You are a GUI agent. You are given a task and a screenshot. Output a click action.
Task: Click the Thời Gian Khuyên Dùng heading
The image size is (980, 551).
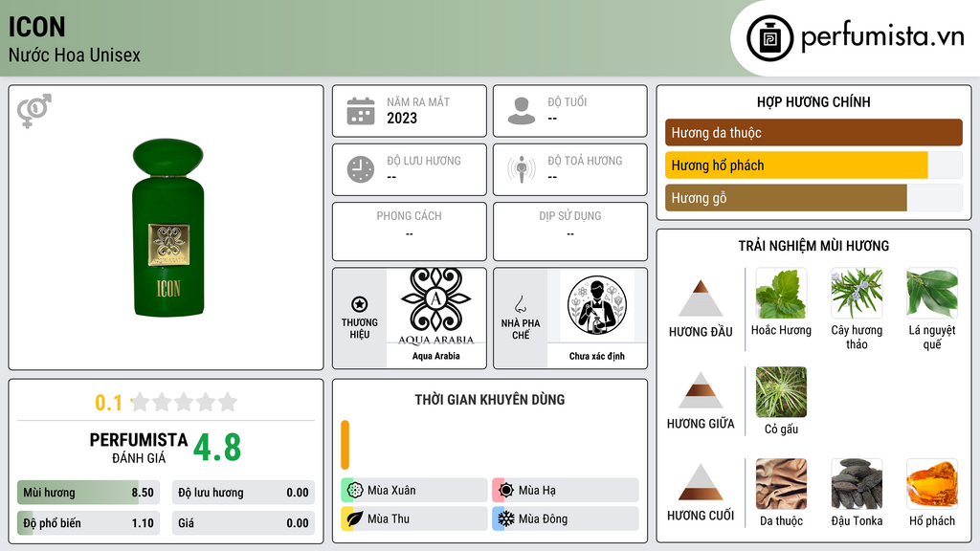[x=490, y=400]
